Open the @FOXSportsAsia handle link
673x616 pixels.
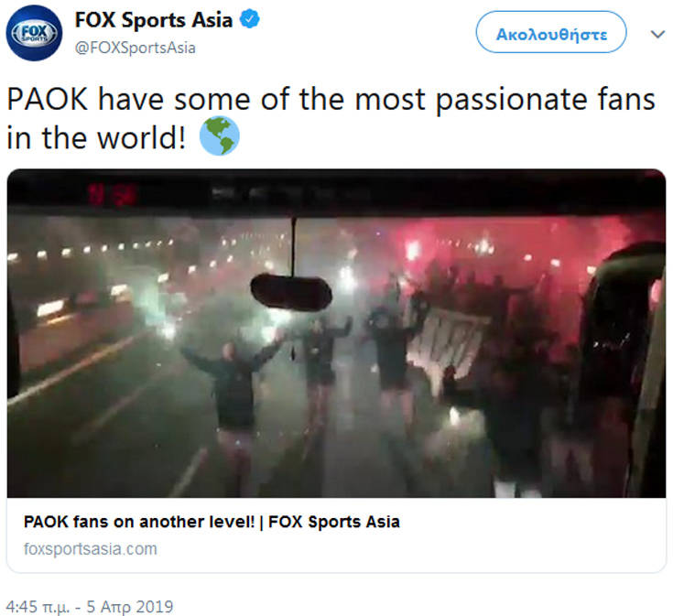pos(136,48)
